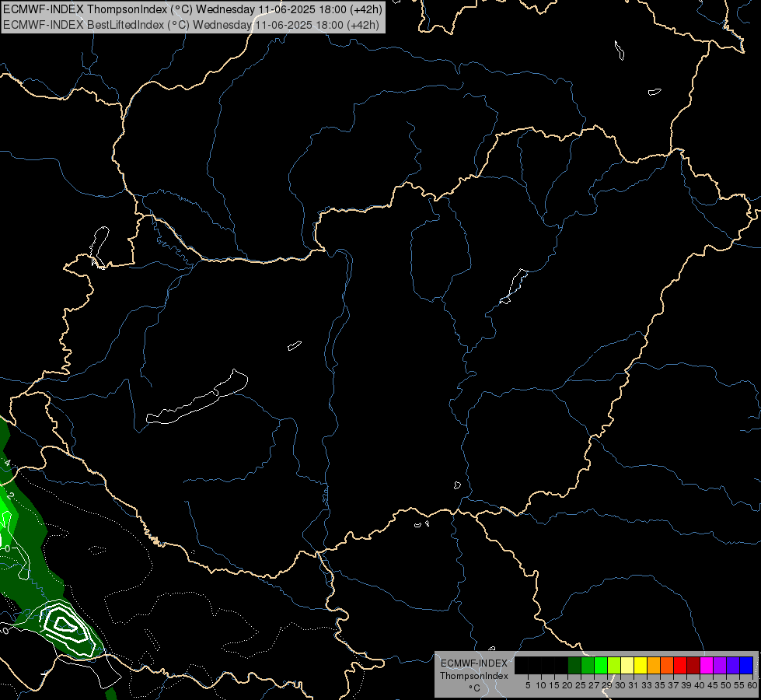Click the legend tick label 20

567,685
